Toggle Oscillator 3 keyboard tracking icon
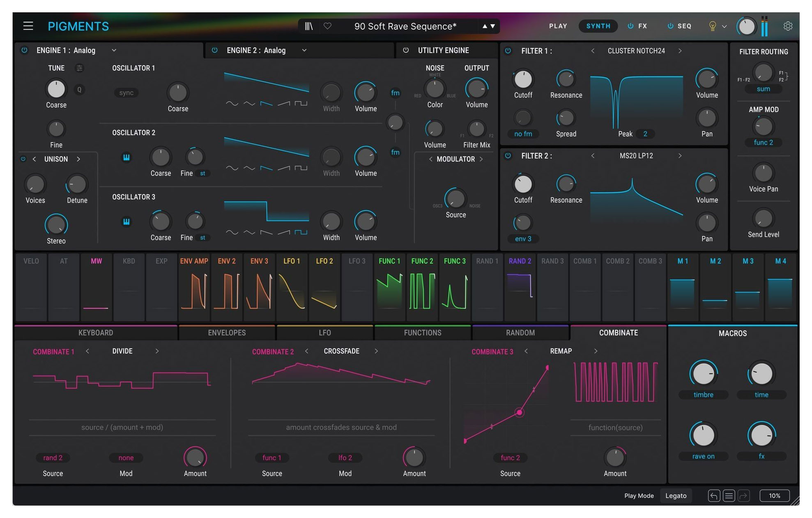 coord(127,222)
